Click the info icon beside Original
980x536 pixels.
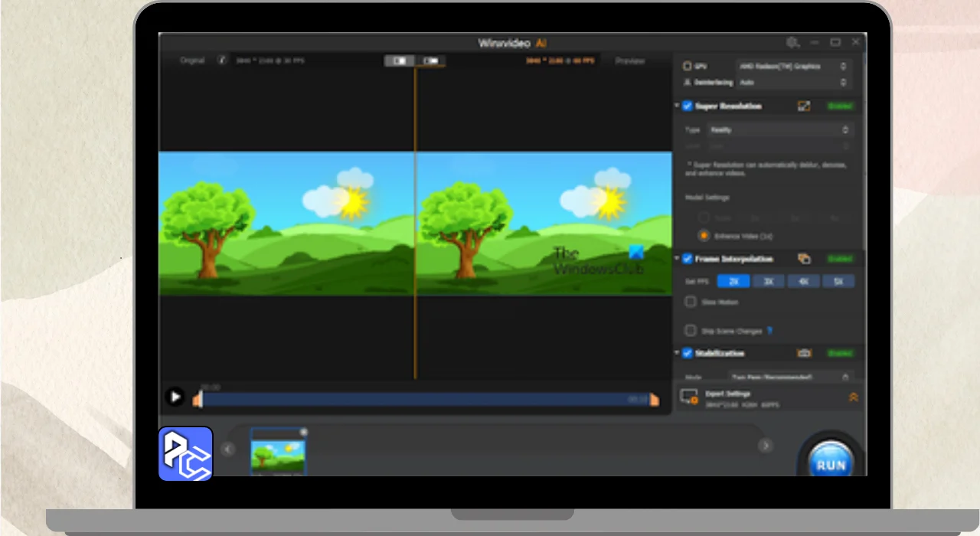click(223, 60)
